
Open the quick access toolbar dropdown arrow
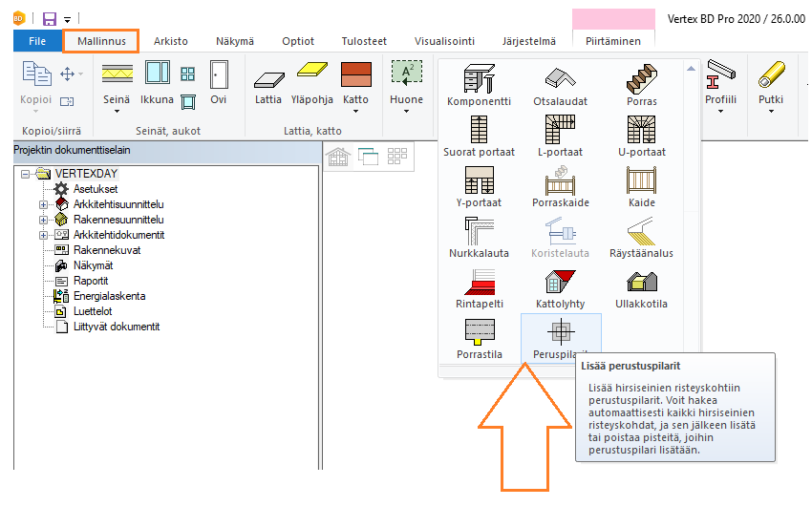click(x=67, y=20)
